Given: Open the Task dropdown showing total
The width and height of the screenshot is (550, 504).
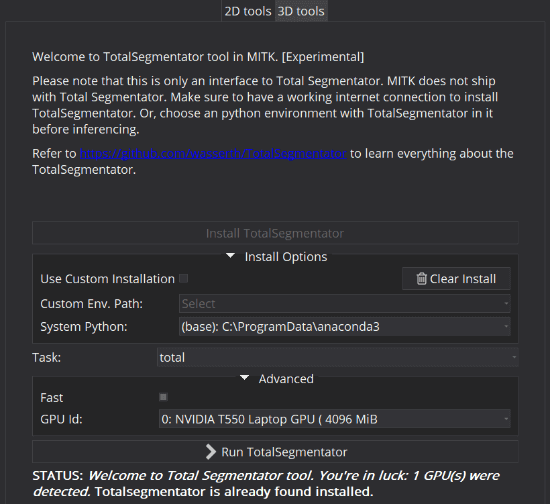Looking at the screenshot, I should (x=337, y=357).
